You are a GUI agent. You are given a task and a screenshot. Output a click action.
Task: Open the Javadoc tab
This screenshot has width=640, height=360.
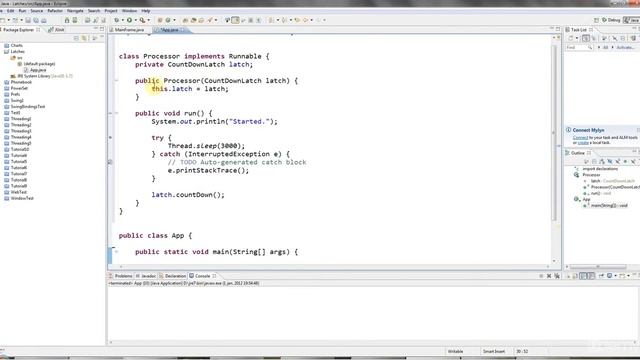point(146,276)
